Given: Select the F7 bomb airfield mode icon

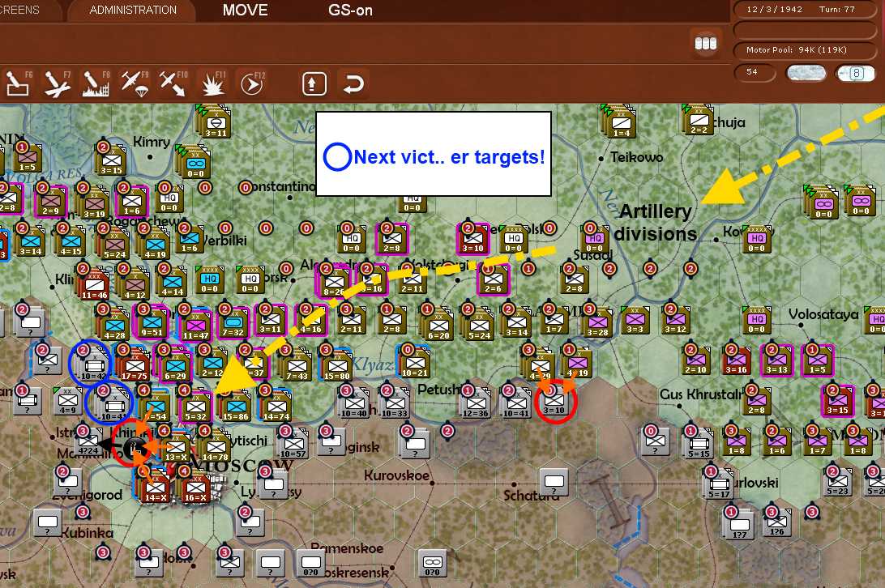Looking at the screenshot, I should click(57, 83).
